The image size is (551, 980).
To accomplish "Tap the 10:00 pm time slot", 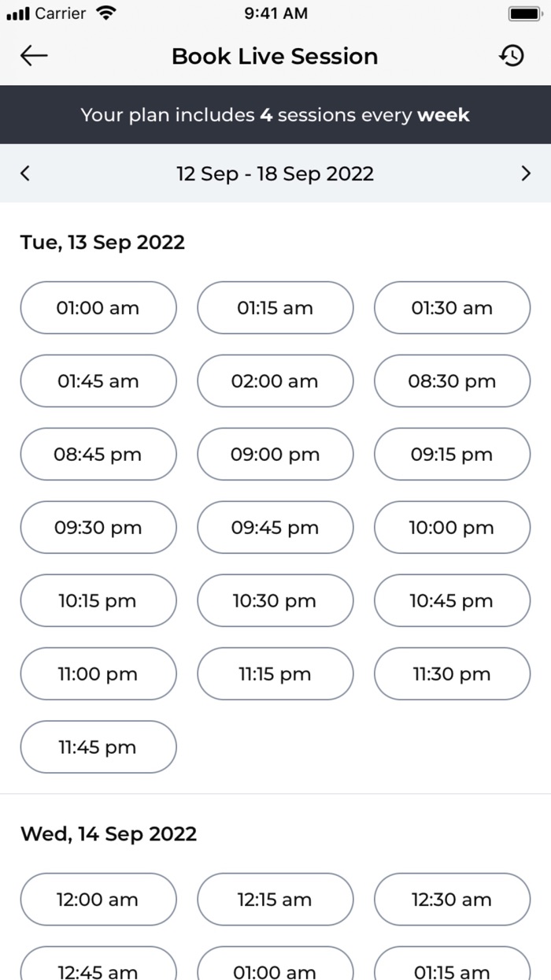I will click(x=452, y=528).
